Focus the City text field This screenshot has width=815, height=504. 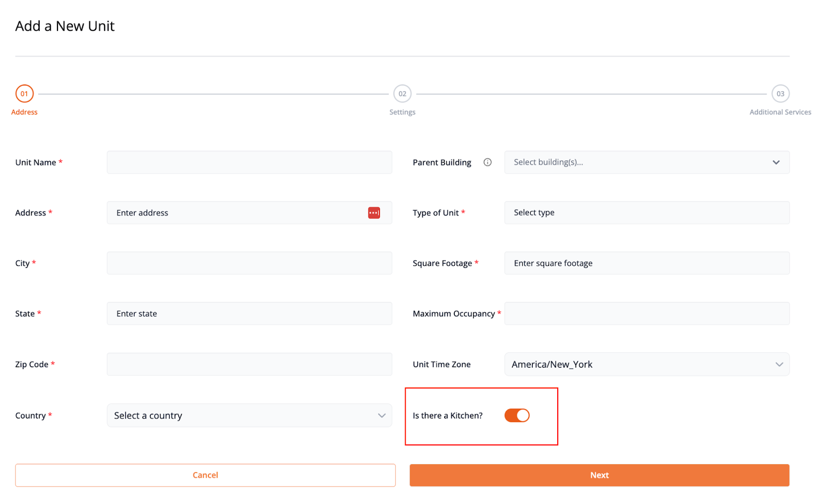click(x=249, y=263)
